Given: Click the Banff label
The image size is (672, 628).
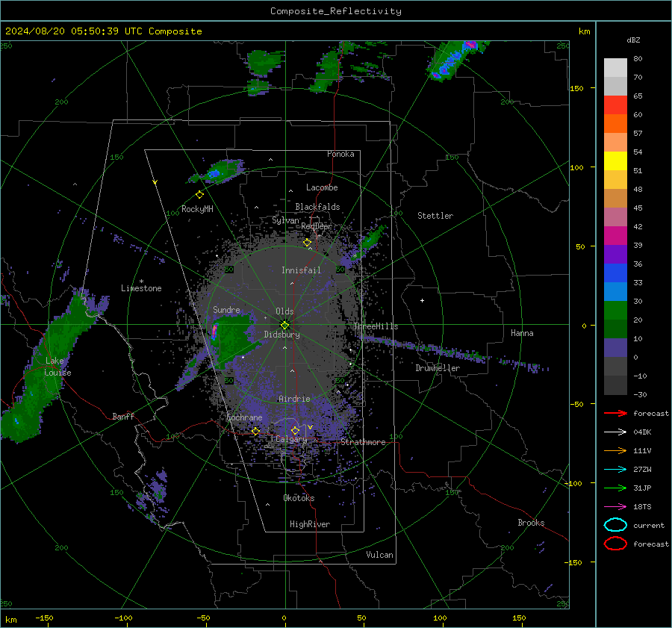Looking at the screenshot, I should [x=123, y=416].
